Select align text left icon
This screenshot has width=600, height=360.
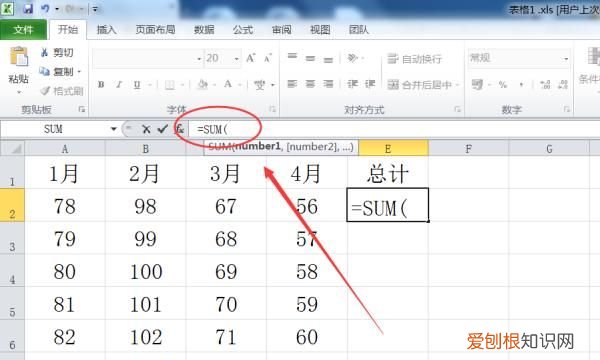tap(292, 84)
